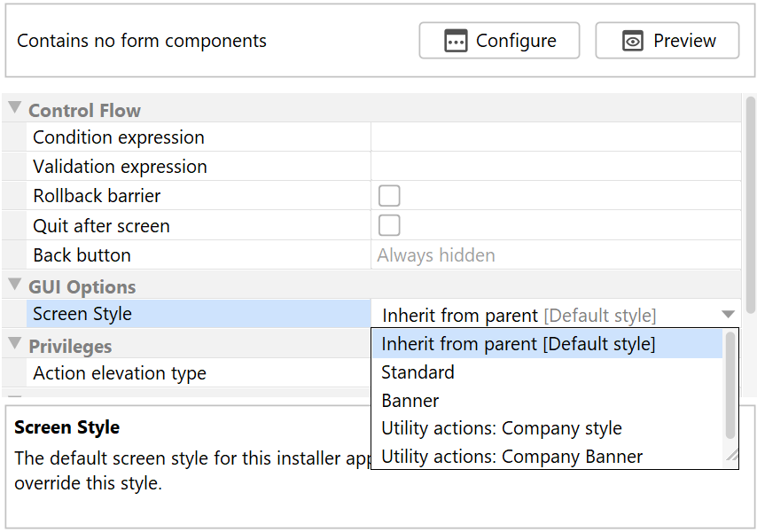Select the Action elevation type row
Image resolution: width=757 pixels, height=532 pixels.
[120, 373]
